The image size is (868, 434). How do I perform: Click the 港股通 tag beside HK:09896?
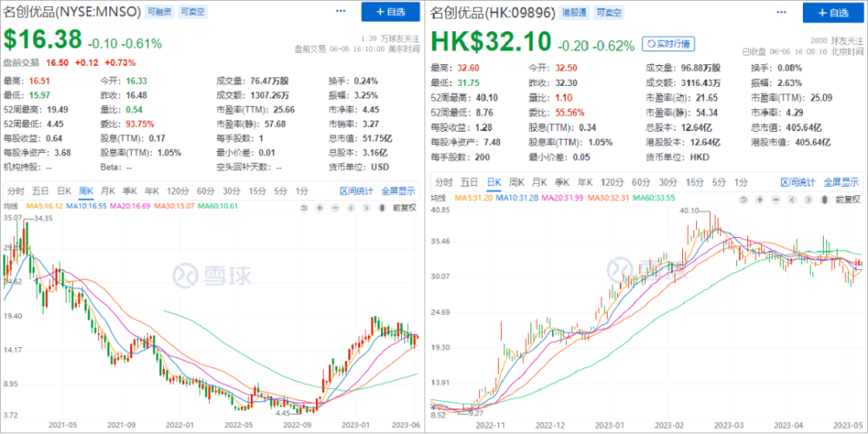(574, 13)
